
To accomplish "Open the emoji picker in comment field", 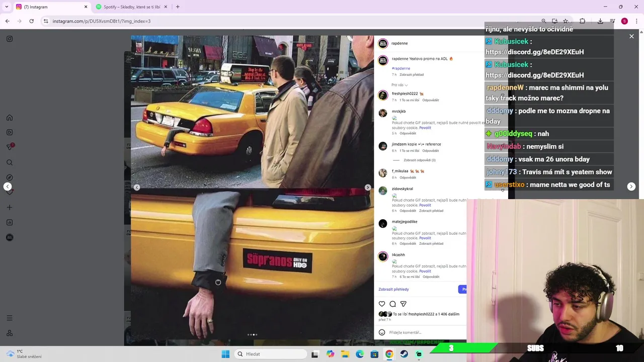I will point(382,332).
